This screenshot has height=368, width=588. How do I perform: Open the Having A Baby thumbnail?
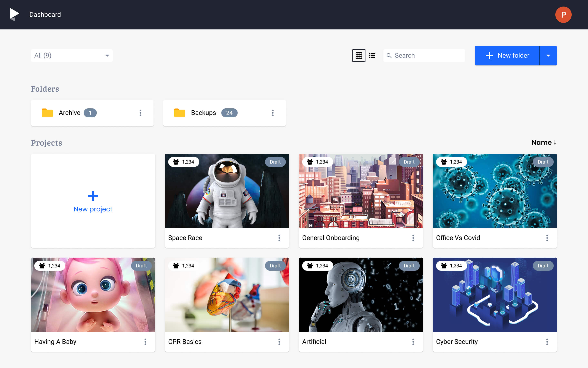coord(93,295)
